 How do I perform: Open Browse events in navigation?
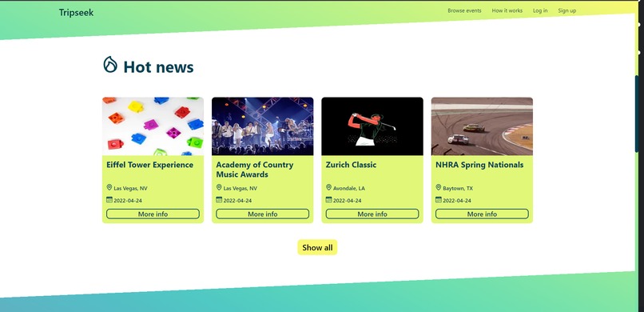(464, 10)
